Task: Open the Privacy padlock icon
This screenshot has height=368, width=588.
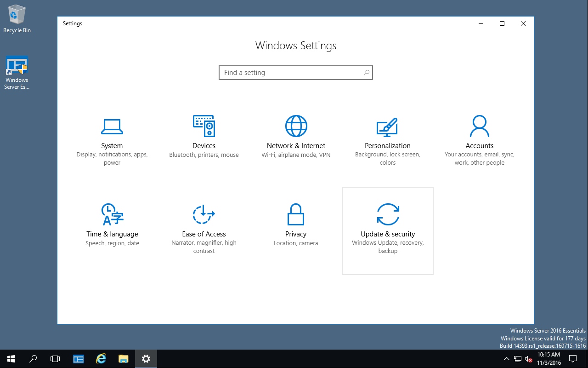Action: (296, 214)
